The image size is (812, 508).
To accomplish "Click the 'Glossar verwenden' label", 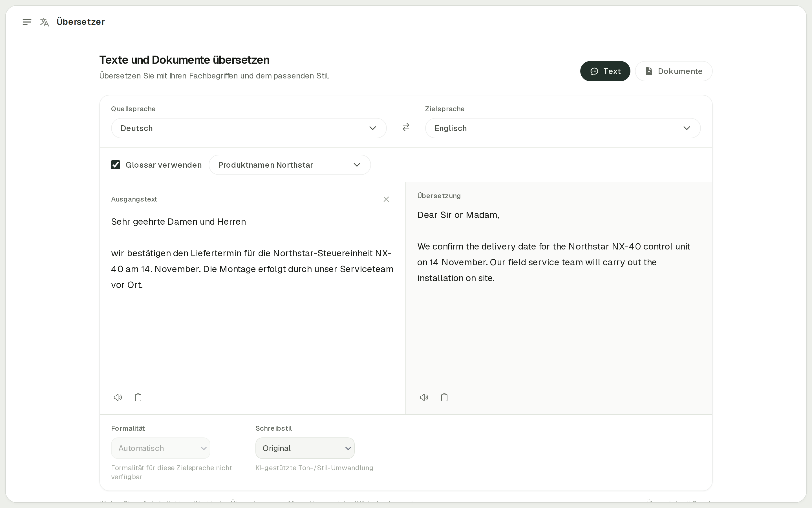I will (164, 165).
